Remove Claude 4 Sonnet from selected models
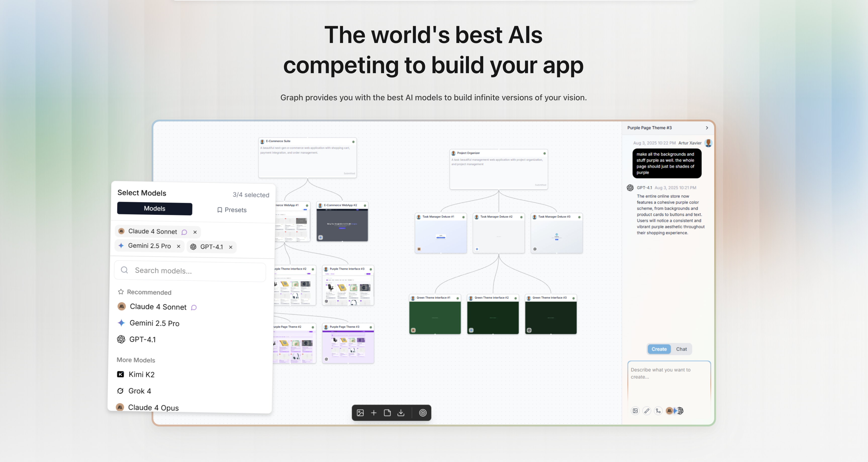The width and height of the screenshot is (868, 462). point(195,232)
